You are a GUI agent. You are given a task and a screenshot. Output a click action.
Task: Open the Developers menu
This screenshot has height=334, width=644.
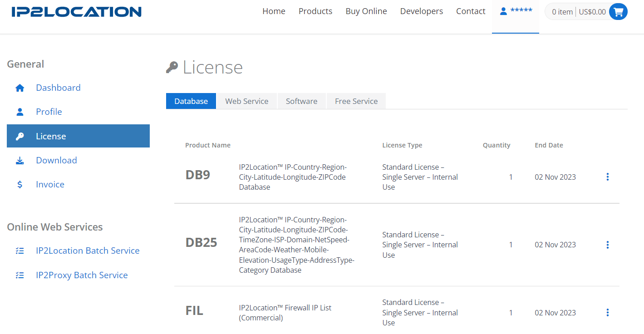pos(422,11)
